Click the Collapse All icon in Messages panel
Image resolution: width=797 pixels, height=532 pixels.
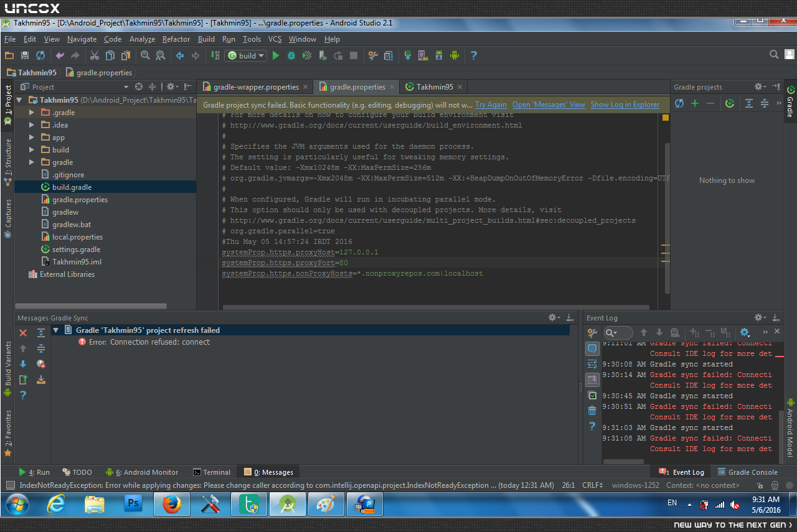41,348
